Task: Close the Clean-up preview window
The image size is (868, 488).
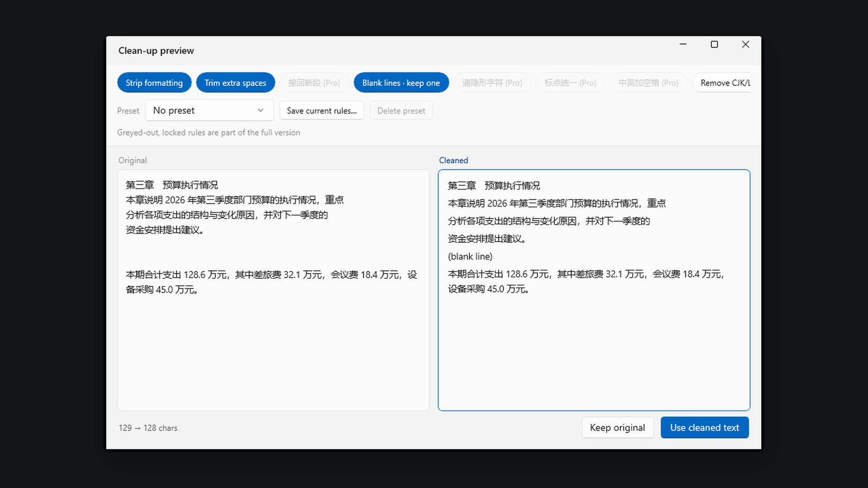Action: click(x=745, y=44)
